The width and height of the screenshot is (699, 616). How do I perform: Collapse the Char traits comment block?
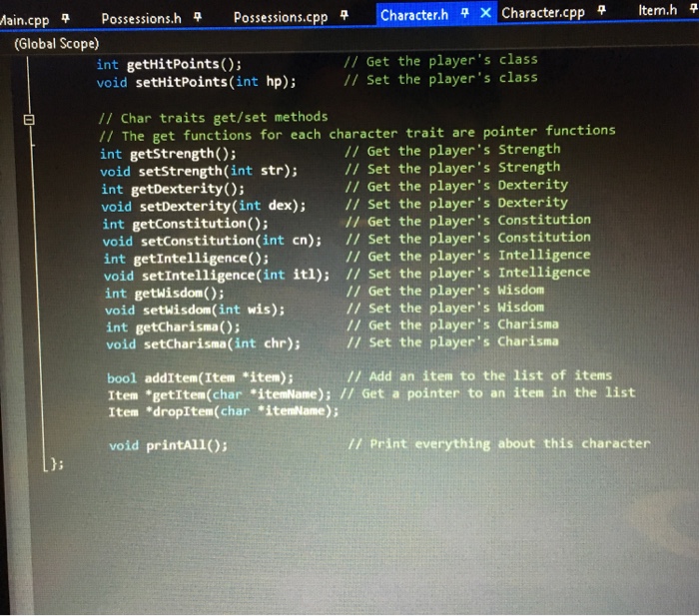29,120
